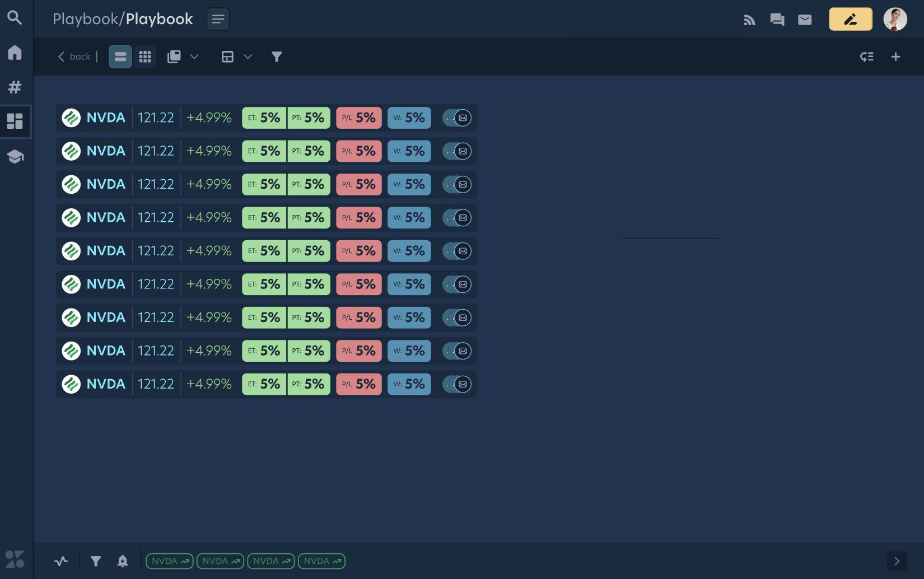
Task: Open the RSS feed icon
Action: 749,20
